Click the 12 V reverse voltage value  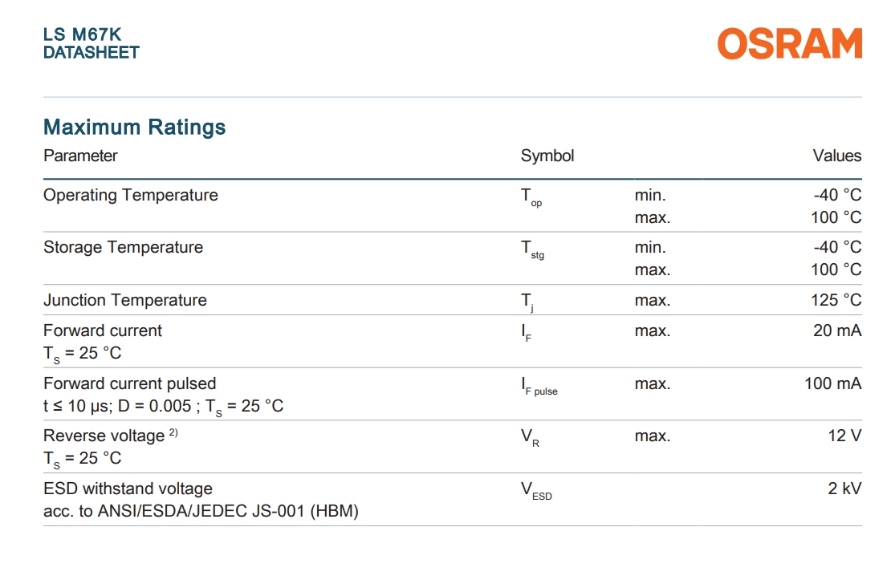coord(844,436)
